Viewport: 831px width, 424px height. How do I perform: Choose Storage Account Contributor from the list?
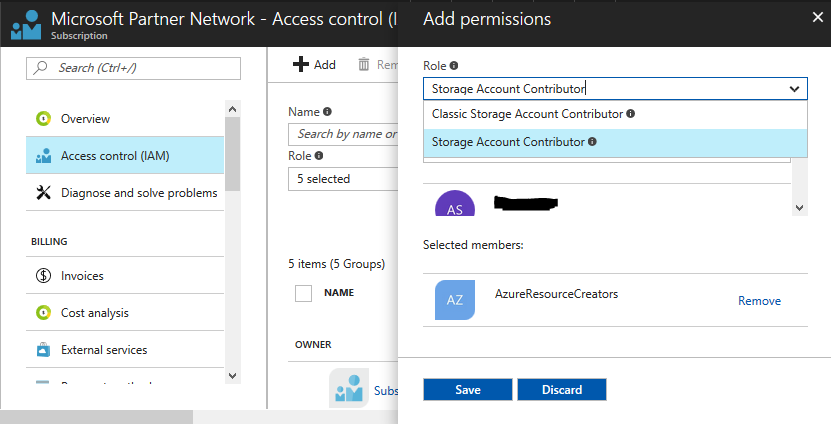point(508,142)
